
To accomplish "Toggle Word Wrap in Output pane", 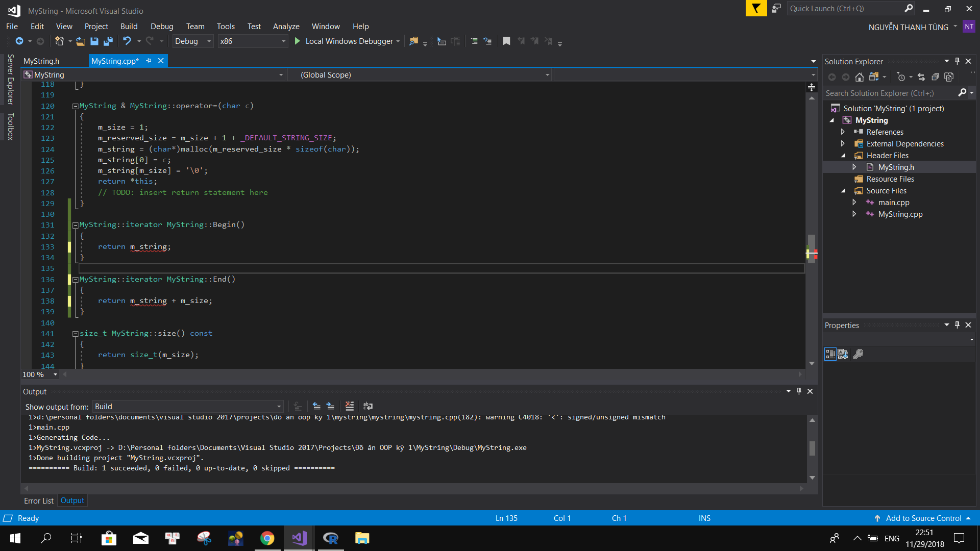I will [x=368, y=407].
